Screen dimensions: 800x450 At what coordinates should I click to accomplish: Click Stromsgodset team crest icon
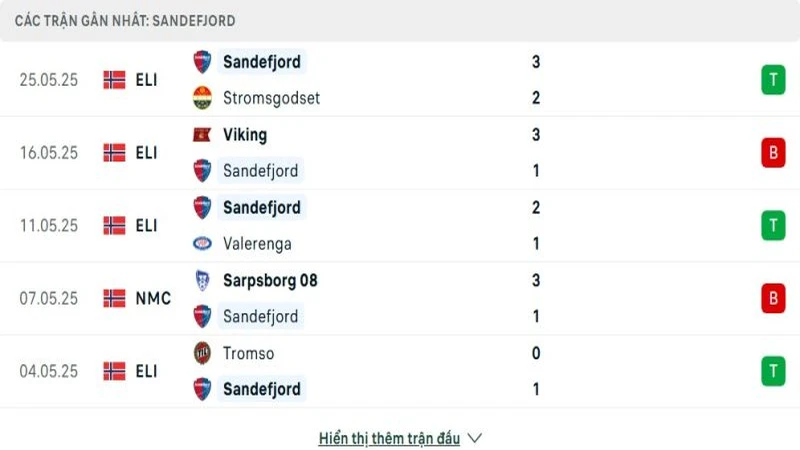click(202, 98)
